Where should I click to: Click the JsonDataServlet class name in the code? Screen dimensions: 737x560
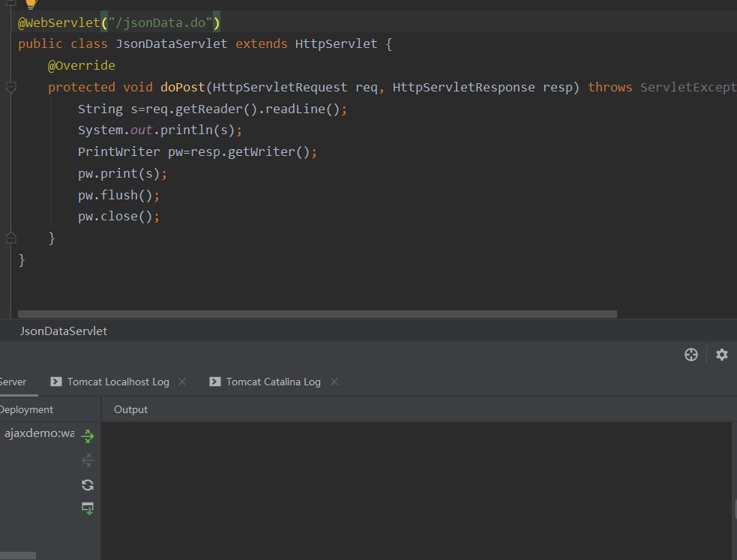172,43
